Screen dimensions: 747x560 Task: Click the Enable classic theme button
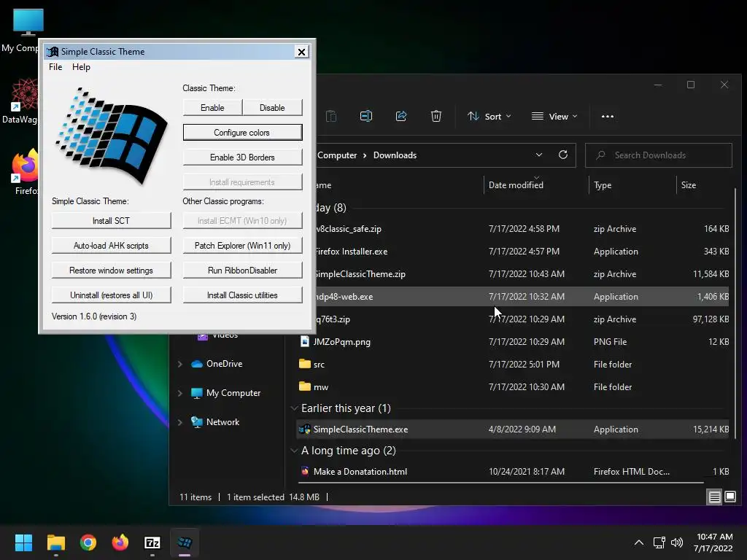[x=212, y=108]
